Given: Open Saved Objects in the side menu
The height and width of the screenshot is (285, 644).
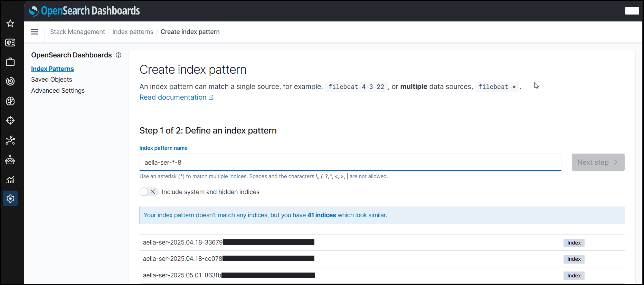Looking at the screenshot, I should click(51, 80).
